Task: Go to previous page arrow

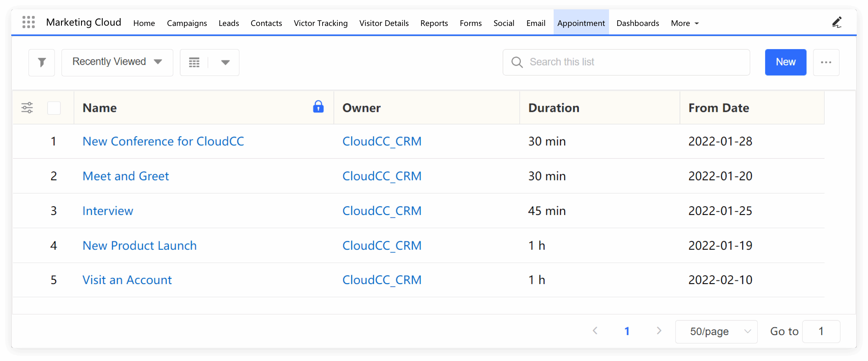Action: pyautogui.click(x=596, y=331)
